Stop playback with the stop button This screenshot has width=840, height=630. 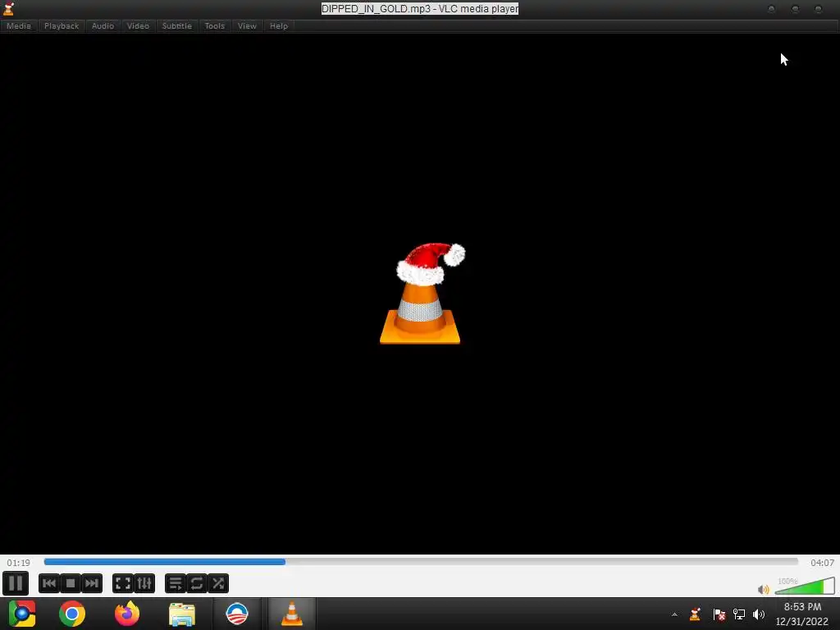(x=71, y=583)
